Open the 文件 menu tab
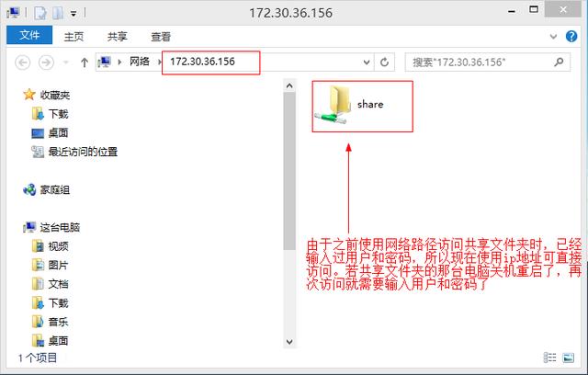 pyautogui.click(x=29, y=35)
